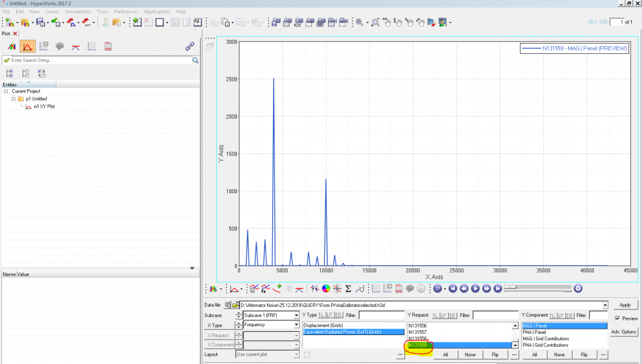
Task: Click the Curve Attributes color wheel icon
Action: [x=326, y=289]
